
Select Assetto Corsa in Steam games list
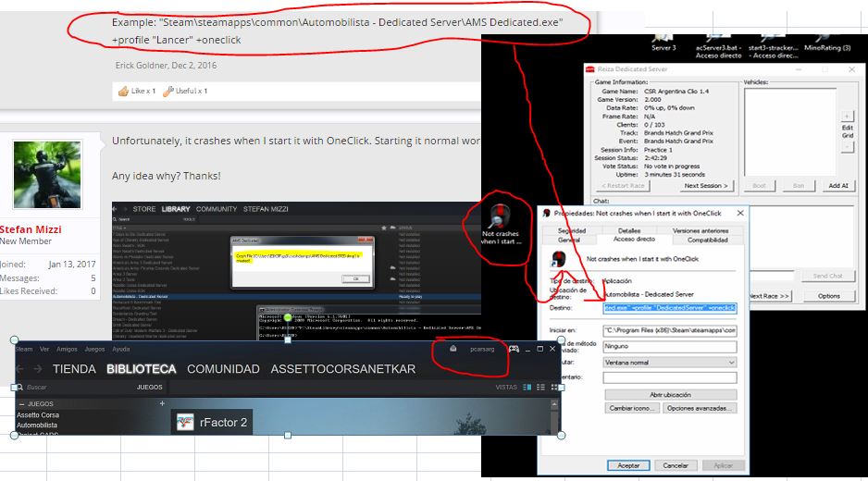click(x=38, y=415)
